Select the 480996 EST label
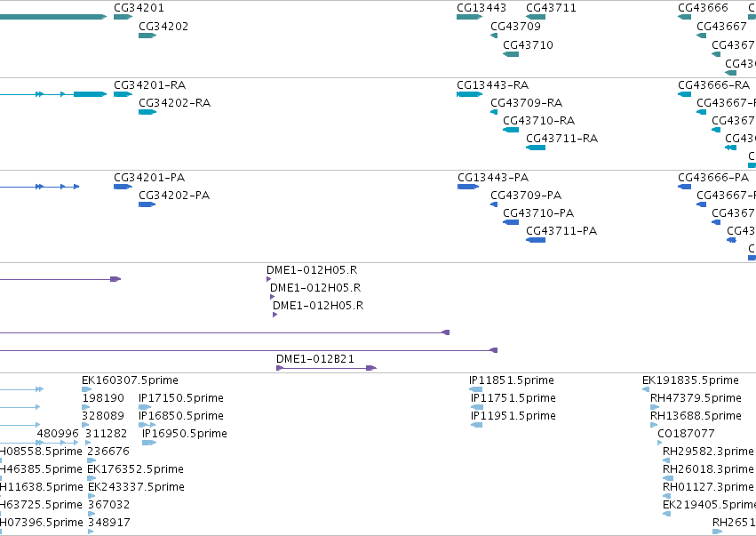This screenshot has height=536, width=756. point(58,434)
